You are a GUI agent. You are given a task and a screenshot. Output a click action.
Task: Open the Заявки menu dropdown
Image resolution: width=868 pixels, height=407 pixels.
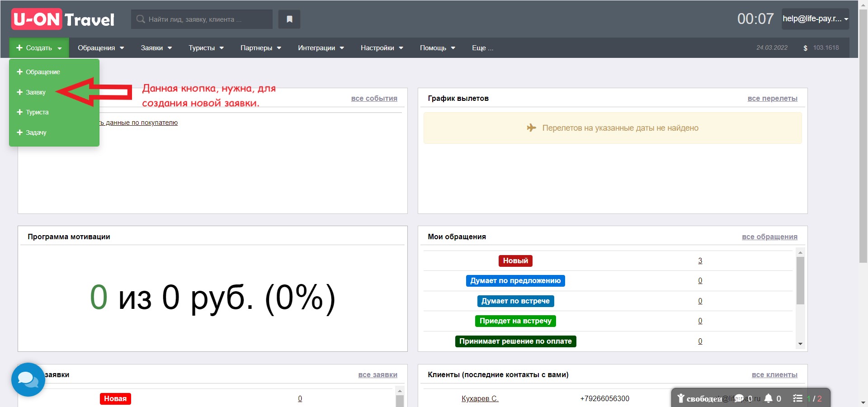pyautogui.click(x=156, y=47)
